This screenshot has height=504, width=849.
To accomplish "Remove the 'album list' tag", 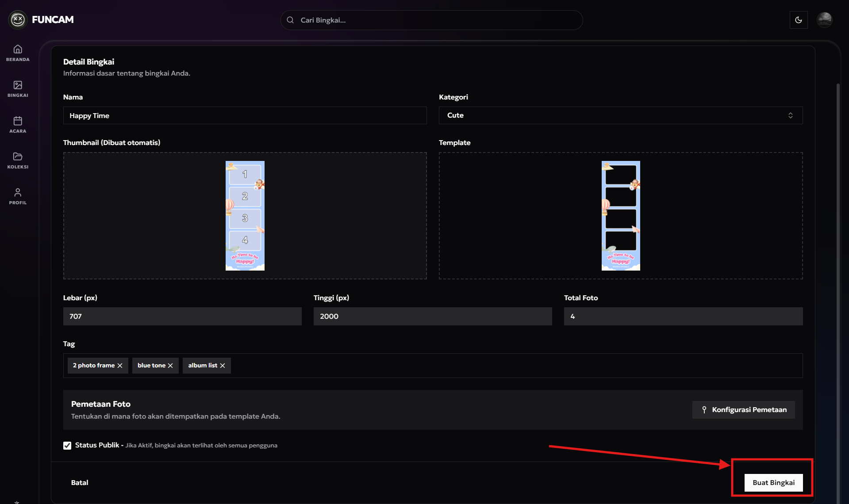I will pos(223,366).
